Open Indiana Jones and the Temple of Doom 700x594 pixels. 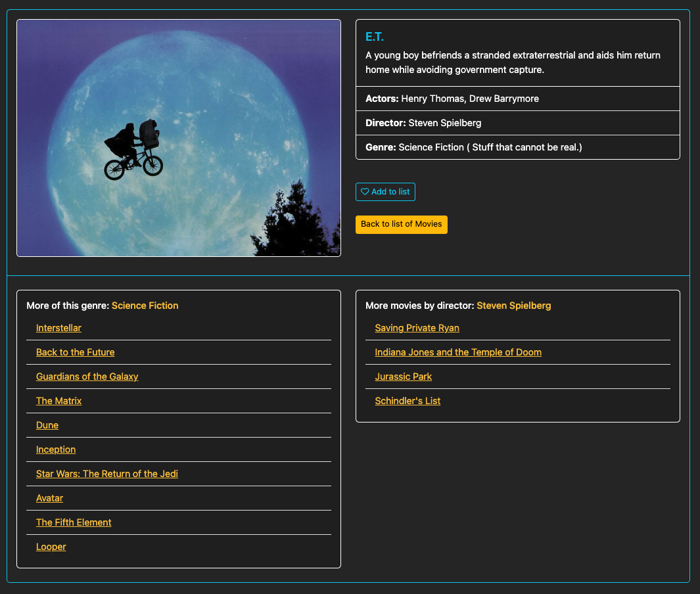tap(457, 352)
